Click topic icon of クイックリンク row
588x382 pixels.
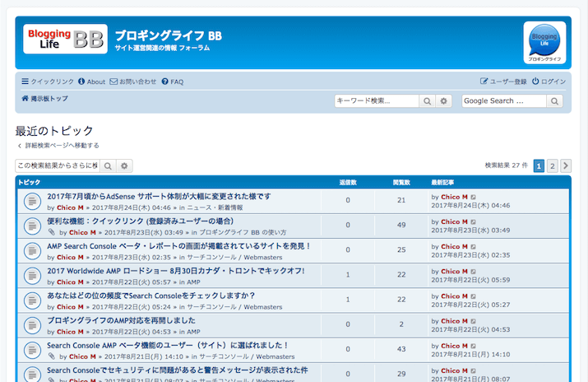[32, 226]
